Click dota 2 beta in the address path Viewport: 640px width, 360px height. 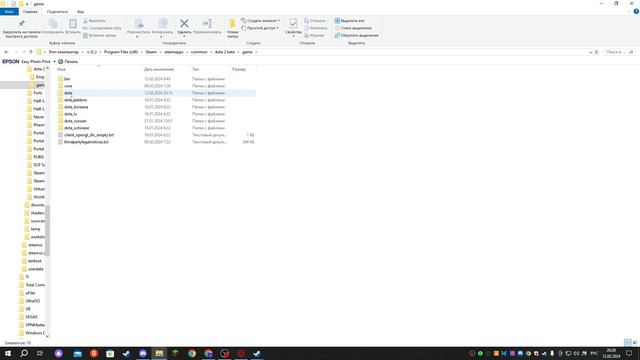coord(225,52)
